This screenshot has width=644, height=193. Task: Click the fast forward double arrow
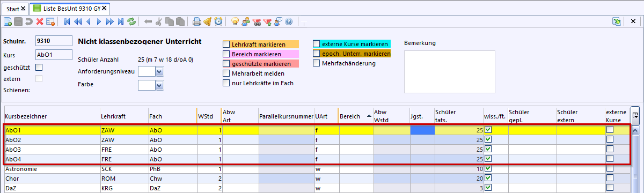[x=110, y=22]
